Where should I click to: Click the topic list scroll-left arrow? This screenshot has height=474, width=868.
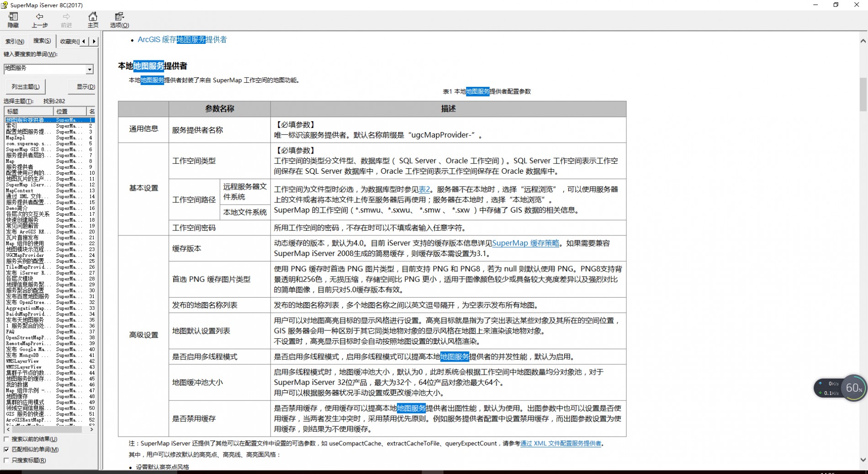click(8, 430)
